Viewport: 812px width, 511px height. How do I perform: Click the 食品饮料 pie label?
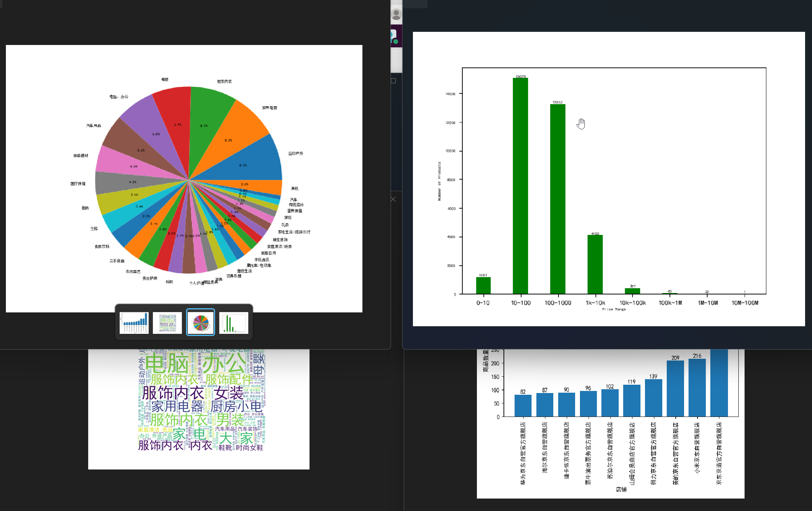(102, 246)
